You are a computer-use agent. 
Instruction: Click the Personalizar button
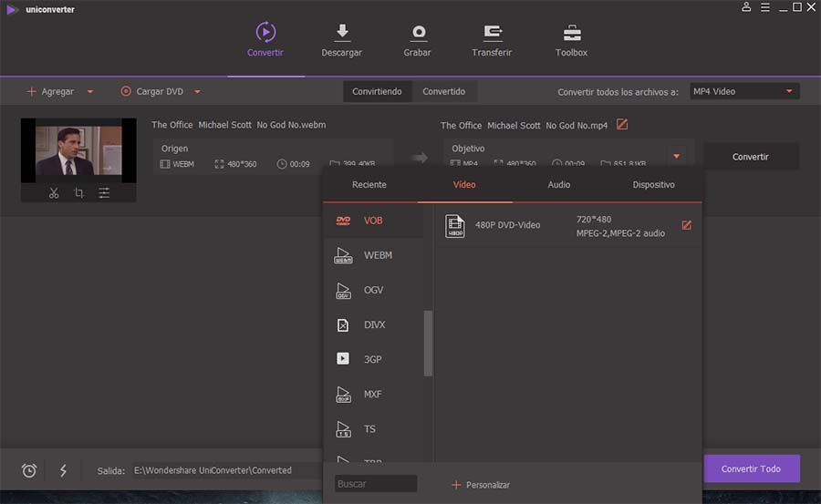pos(481,485)
